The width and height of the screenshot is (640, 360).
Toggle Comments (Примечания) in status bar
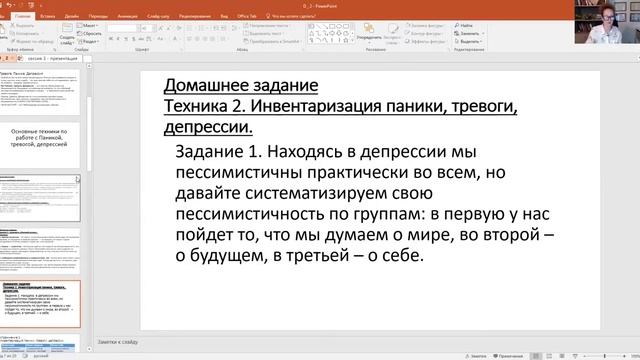[x=508, y=356]
